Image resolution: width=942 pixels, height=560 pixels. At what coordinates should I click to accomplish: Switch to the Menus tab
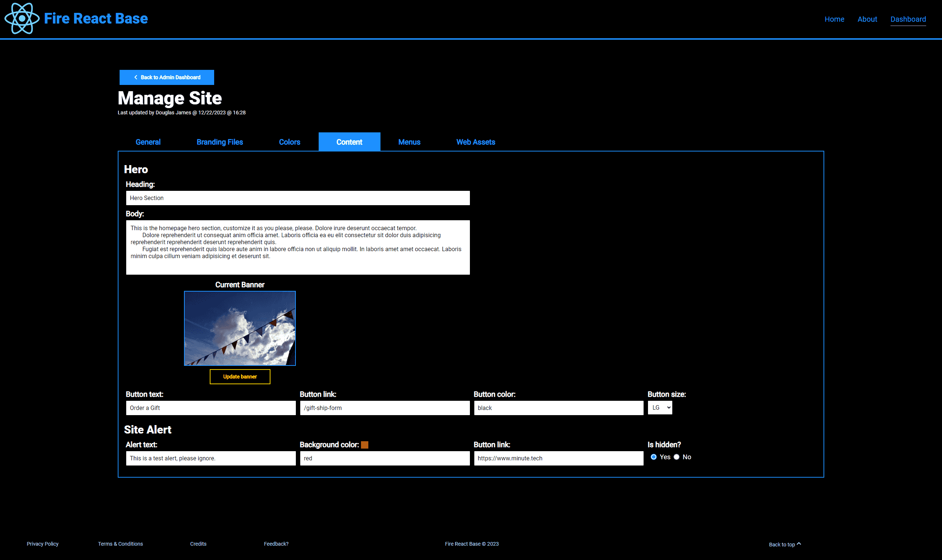click(x=409, y=141)
